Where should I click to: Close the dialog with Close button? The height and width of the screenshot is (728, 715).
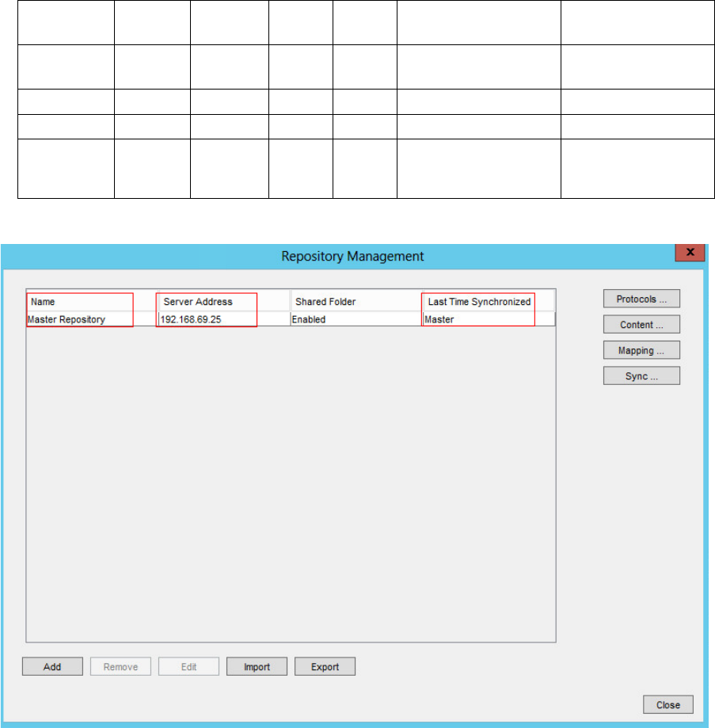click(x=668, y=704)
